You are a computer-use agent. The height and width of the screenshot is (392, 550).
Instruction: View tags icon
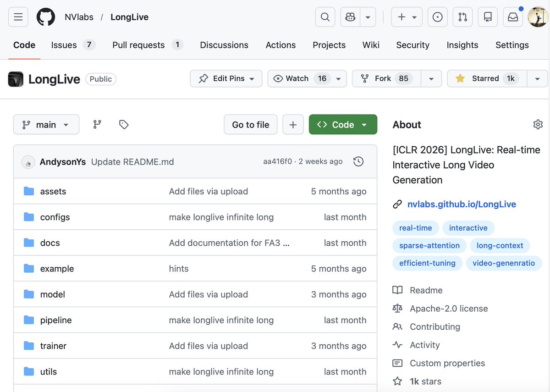click(123, 124)
